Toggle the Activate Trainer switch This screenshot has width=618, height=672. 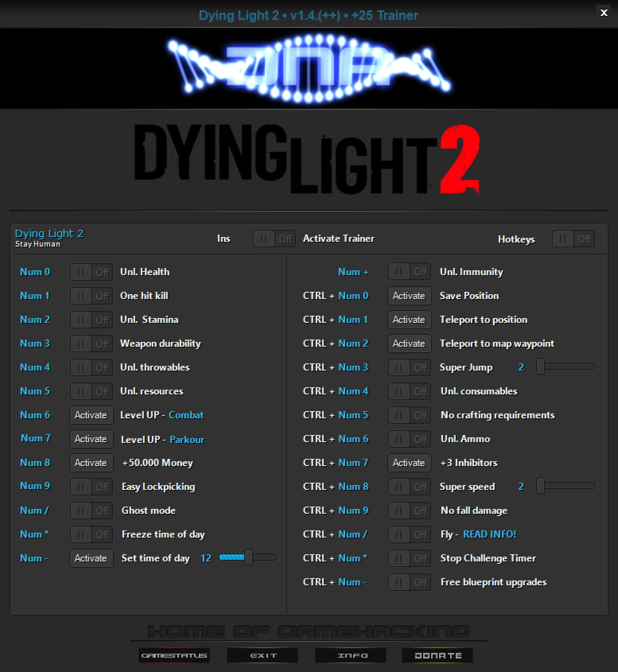pos(274,239)
